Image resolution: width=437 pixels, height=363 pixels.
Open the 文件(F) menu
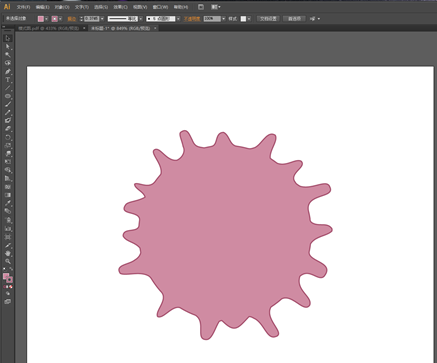[x=23, y=7]
